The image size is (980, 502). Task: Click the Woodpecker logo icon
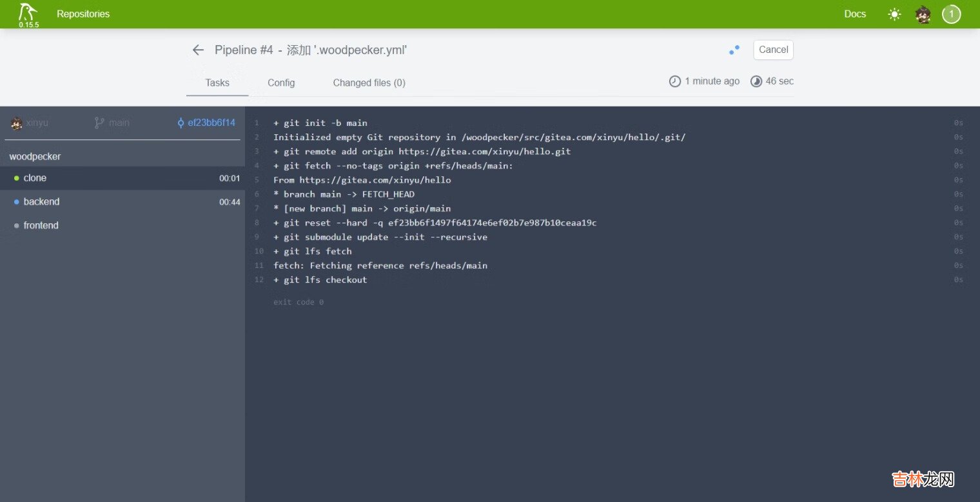[x=28, y=12]
